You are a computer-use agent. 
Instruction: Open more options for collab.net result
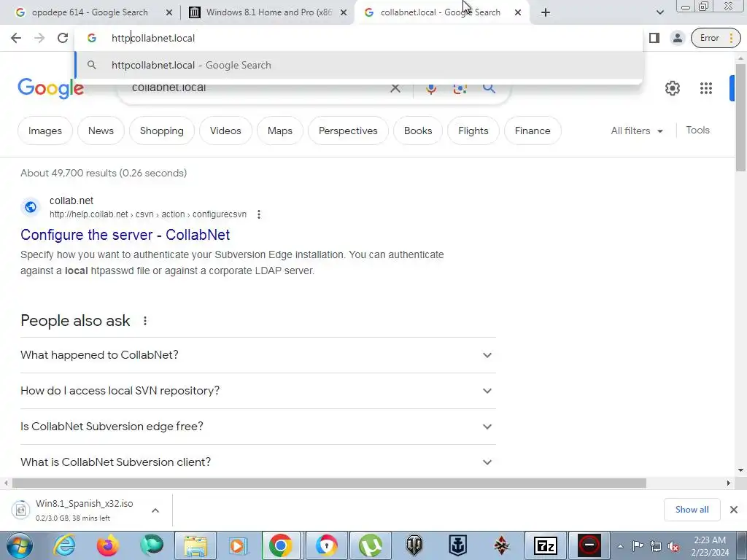(259, 214)
